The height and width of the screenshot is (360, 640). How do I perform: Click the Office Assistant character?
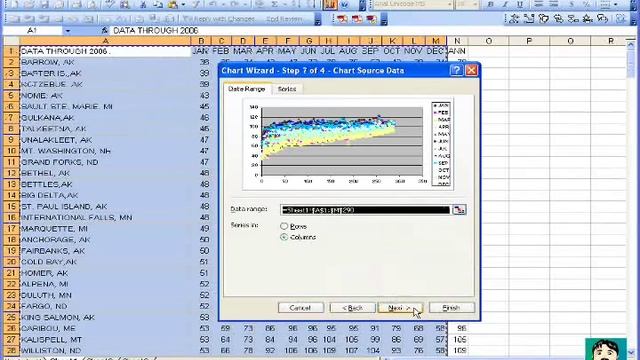[606, 349]
